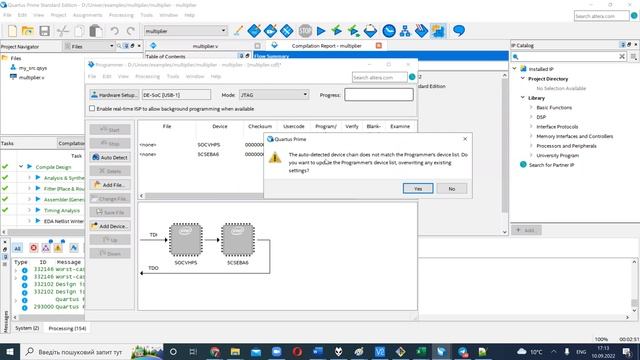Screen dimensions: 640x360
Task: Click the Add File button
Action: click(x=110, y=185)
